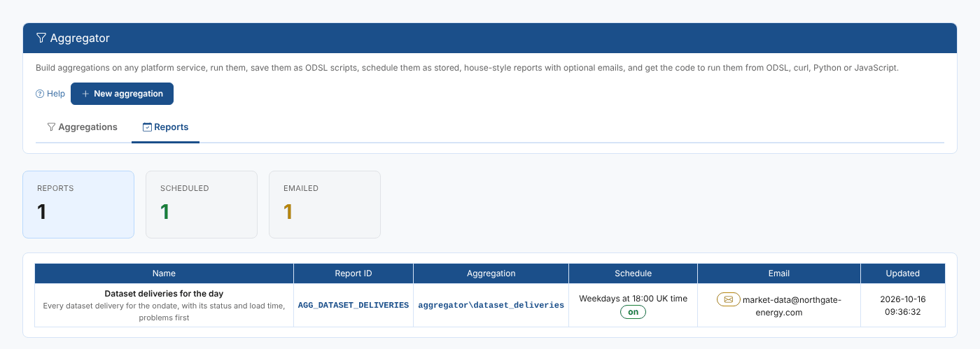
Task: Select the SCHEDULED summary card
Action: click(x=202, y=204)
